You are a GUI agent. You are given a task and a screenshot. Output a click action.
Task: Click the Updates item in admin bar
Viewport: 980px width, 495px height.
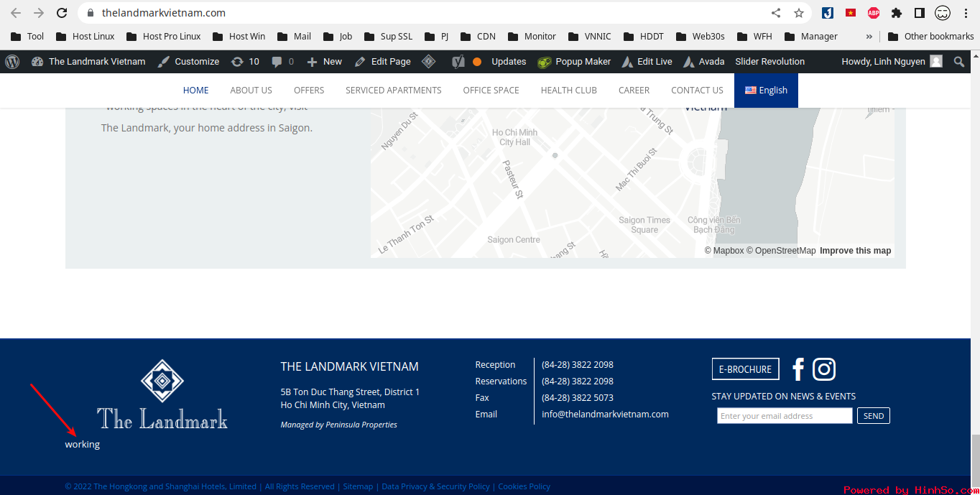[x=509, y=62]
